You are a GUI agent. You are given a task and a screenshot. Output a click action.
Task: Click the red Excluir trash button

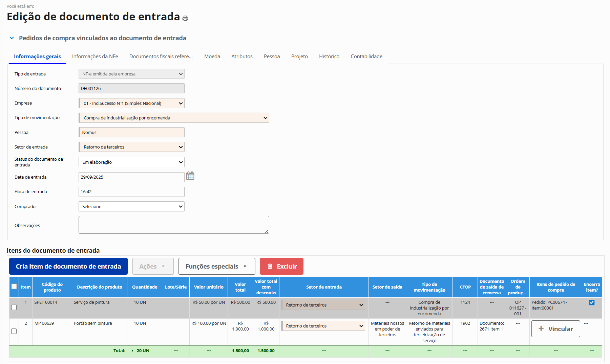point(281,266)
